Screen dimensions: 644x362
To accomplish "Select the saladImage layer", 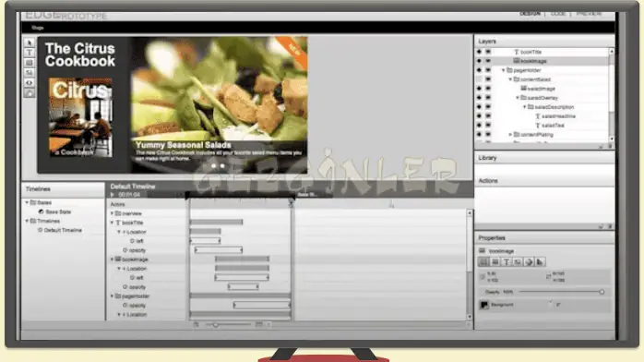I will click(542, 89).
